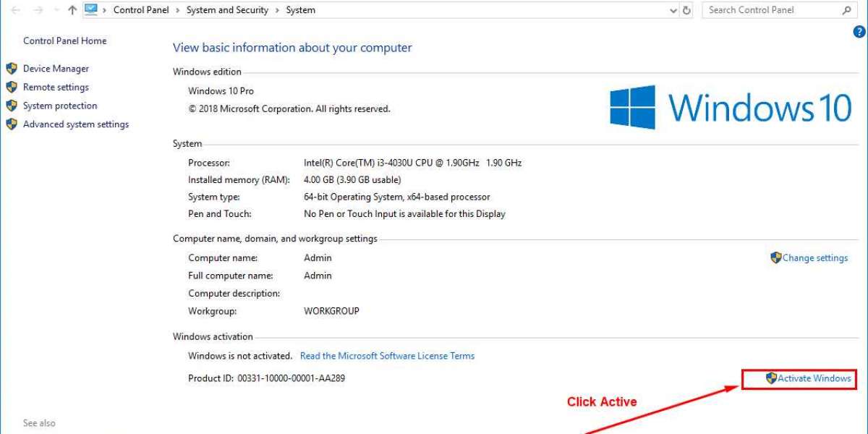This screenshot has width=868, height=434.
Task: Go up one level with Up arrow
Action: [x=72, y=10]
